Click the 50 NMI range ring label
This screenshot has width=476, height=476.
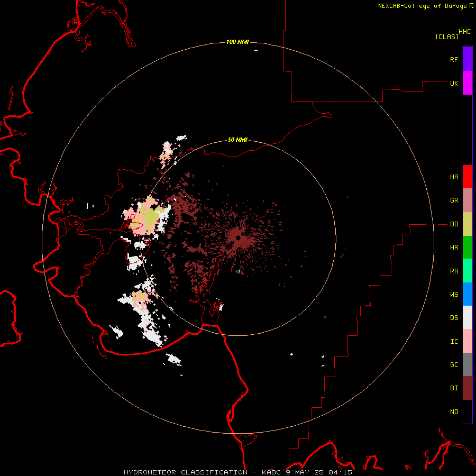tap(237, 140)
